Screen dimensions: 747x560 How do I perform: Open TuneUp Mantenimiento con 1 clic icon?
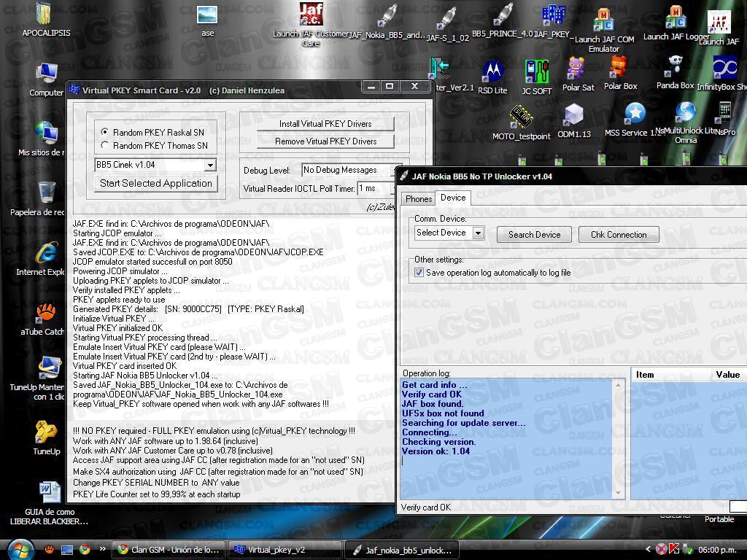click(50, 368)
